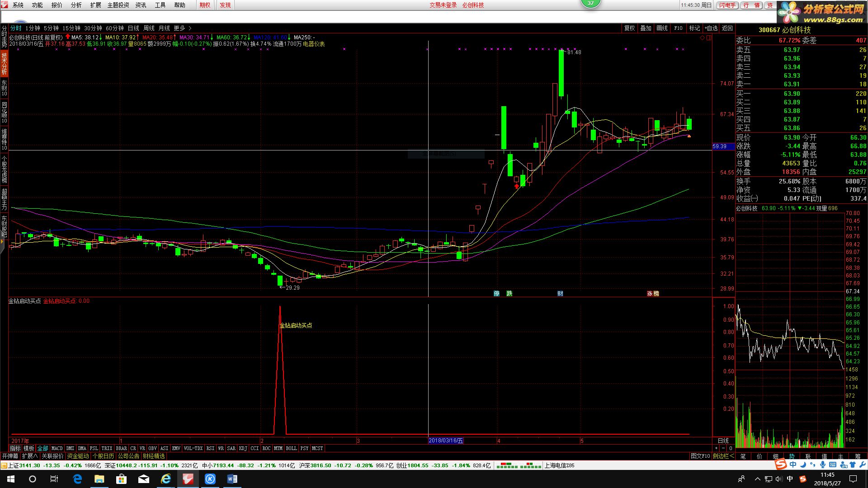Click the 发现 button in top bar
The height and width of the screenshot is (488, 868).
tap(225, 5)
